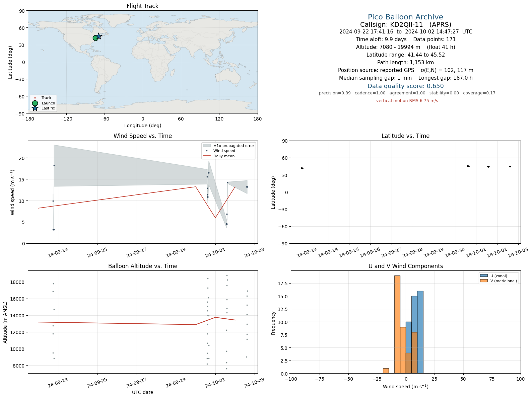
Task: Click the UTC date range line under the callsign
Action: click(x=405, y=32)
